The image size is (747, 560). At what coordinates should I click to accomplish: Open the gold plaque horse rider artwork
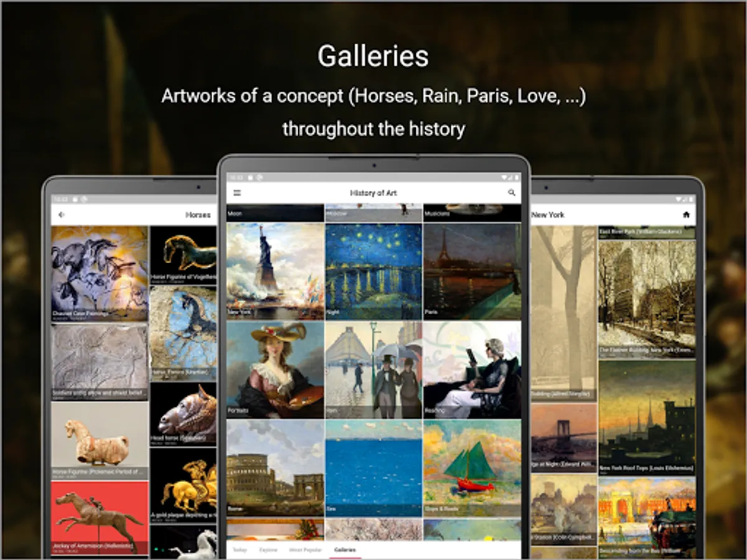pos(183,485)
